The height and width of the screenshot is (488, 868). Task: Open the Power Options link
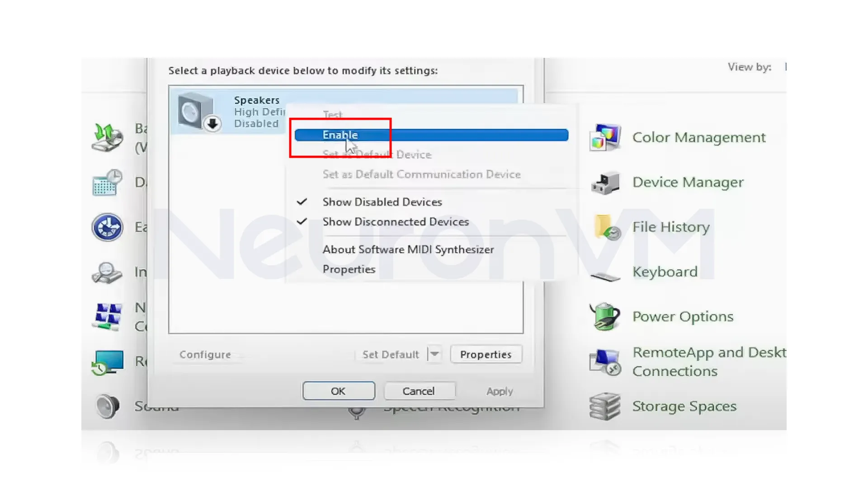[x=683, y=316]
